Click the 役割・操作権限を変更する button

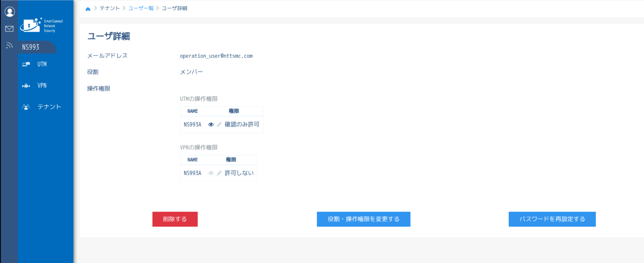point(363,219)
